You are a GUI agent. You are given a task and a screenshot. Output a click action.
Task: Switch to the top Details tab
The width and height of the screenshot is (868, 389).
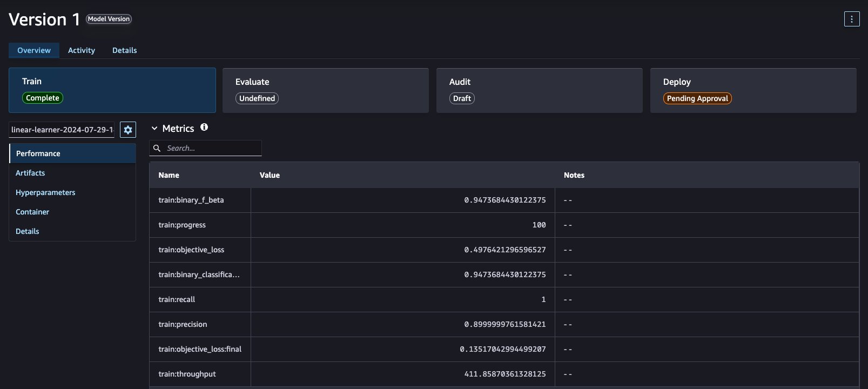click(x=124, y=50)
